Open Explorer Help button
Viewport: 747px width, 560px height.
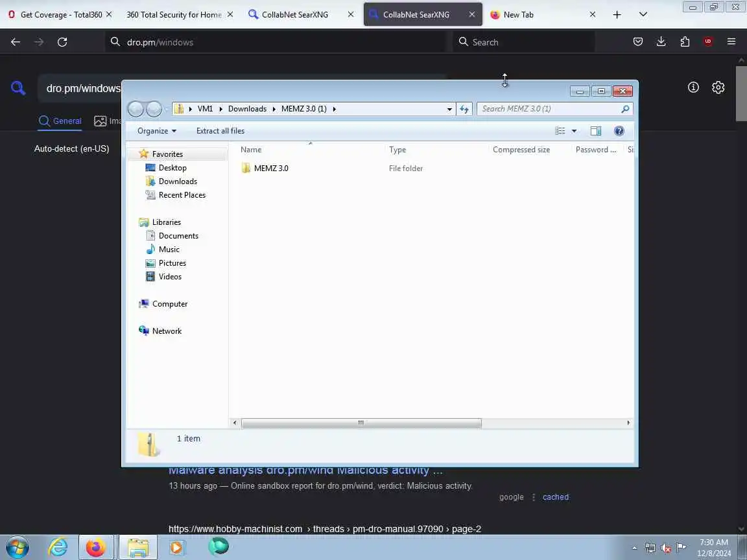pyautogui.click(x=619, y=131)
